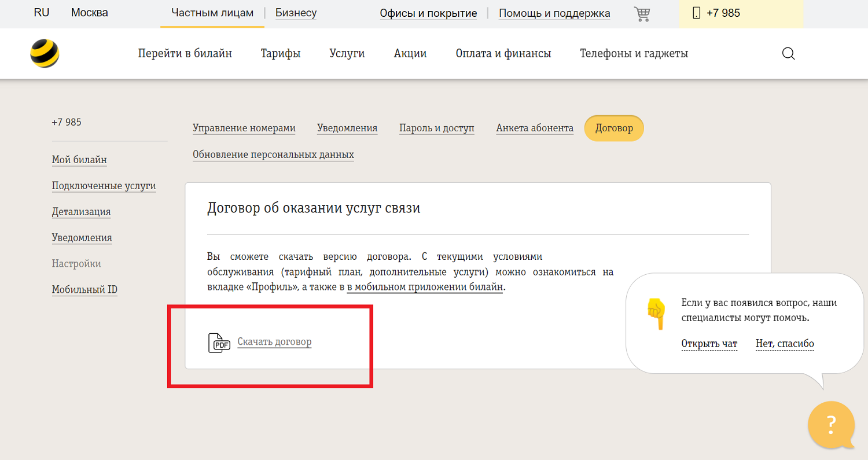Click the +7 985 number in the sidebar

(67, 123)
